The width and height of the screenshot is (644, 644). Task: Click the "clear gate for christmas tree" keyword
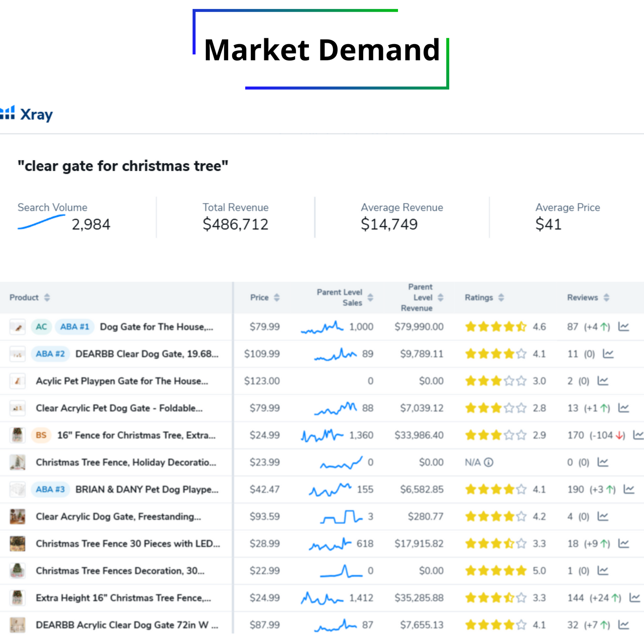tap(123, 166)
